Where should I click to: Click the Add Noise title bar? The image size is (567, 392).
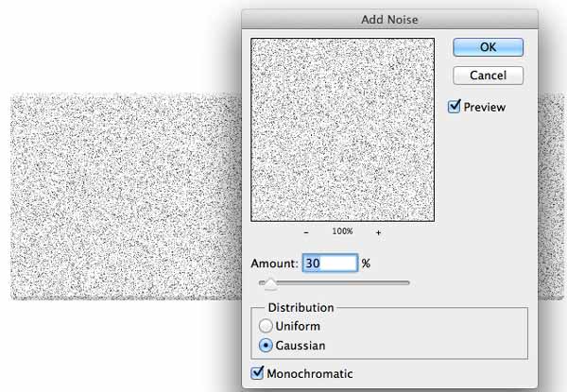[x=389, y=19]
